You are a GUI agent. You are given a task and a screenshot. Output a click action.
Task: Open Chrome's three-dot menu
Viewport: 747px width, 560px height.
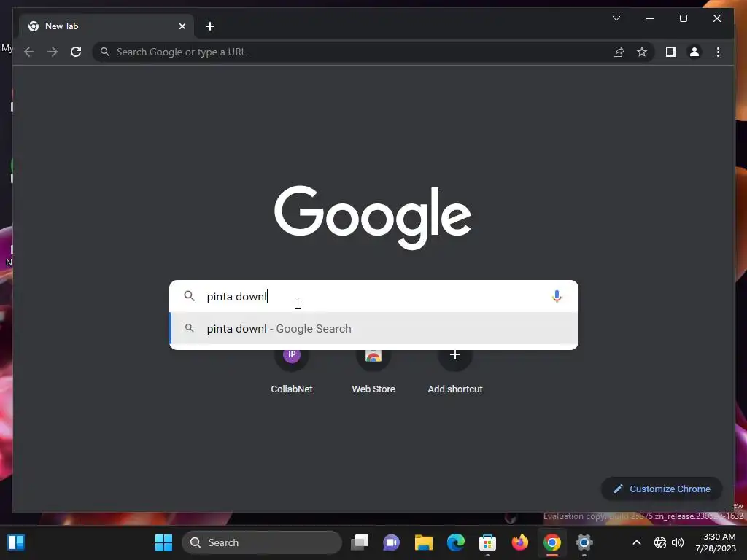[x=718, y=52]
